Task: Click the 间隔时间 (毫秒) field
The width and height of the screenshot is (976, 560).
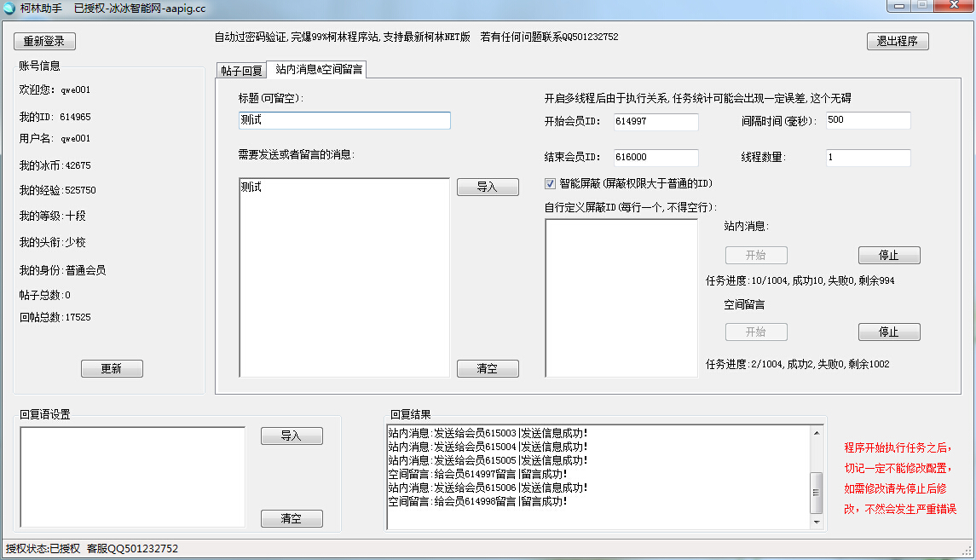Action: (868, 120)
